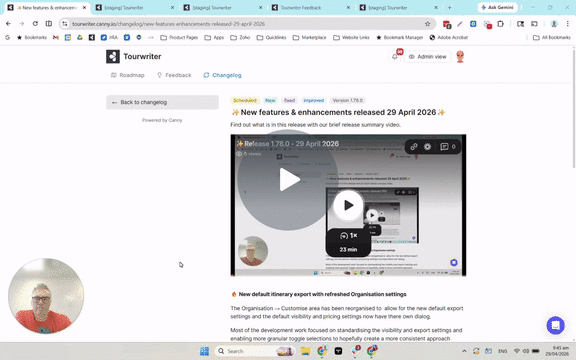Select the Changelog tab
The width and height of the screenshot is (576, 360).
point(222,75)
